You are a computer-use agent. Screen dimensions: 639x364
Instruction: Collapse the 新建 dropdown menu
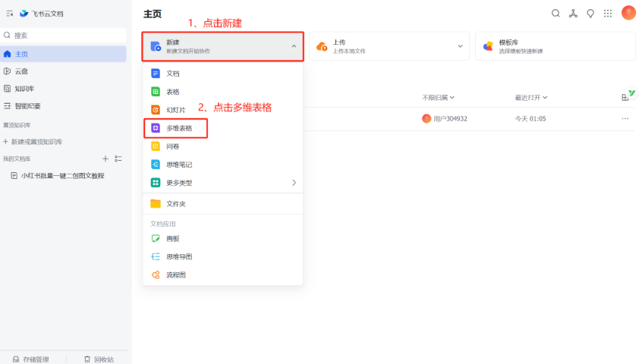coord(294,46)
